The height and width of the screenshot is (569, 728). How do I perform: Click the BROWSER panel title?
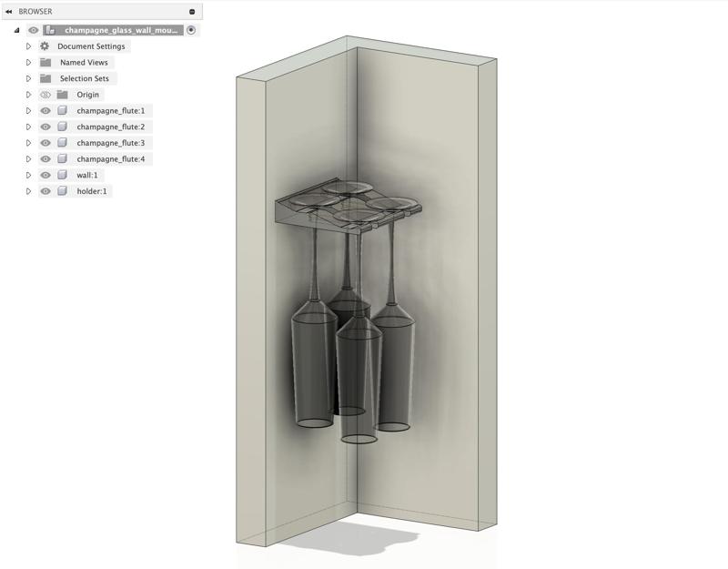tap(35, 12)
